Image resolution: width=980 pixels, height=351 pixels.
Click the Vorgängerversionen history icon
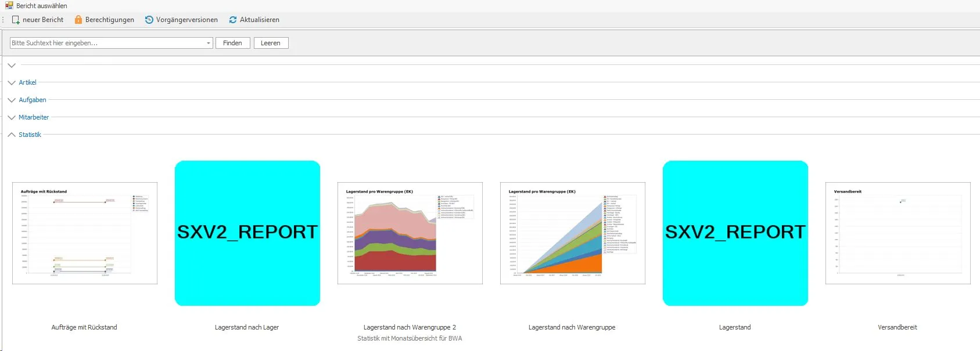pyautogui.click(x=149, y=20)
